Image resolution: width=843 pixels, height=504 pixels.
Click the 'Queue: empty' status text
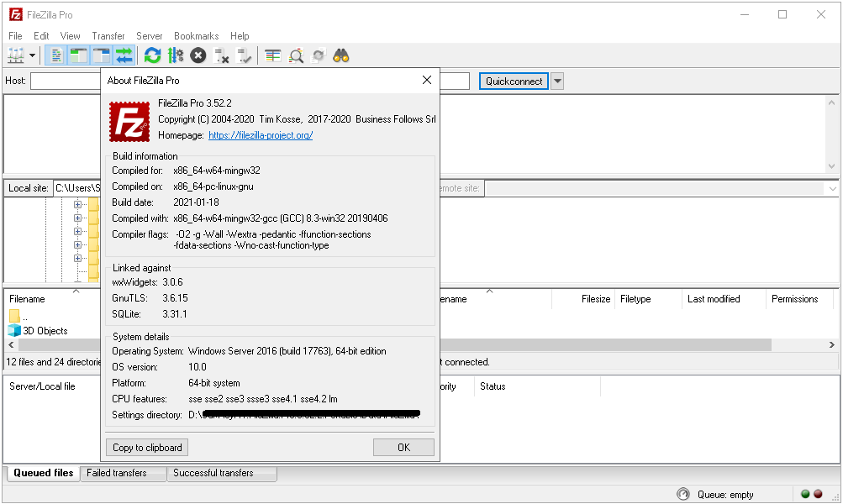[725, 494]
